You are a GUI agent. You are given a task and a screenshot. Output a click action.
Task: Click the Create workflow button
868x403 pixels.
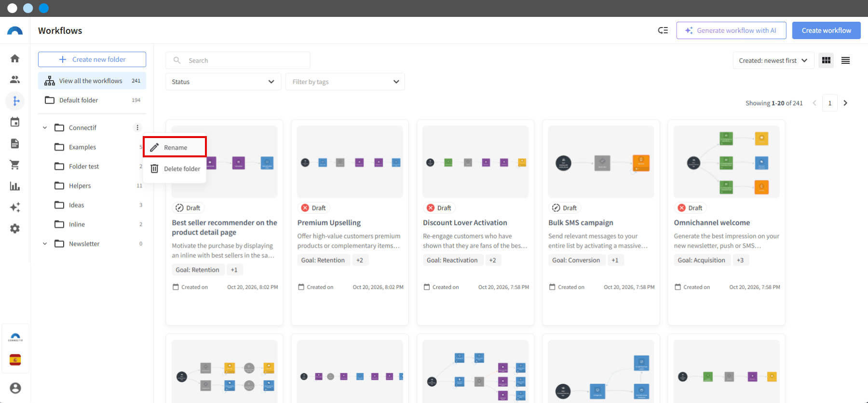pyautogui.click(x=827, y=30)
